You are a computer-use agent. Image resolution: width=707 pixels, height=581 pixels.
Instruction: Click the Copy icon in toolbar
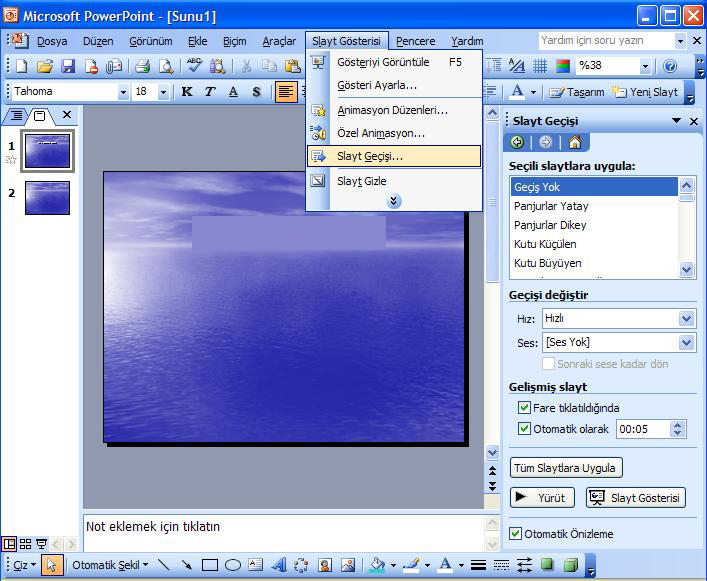[270, 67]
